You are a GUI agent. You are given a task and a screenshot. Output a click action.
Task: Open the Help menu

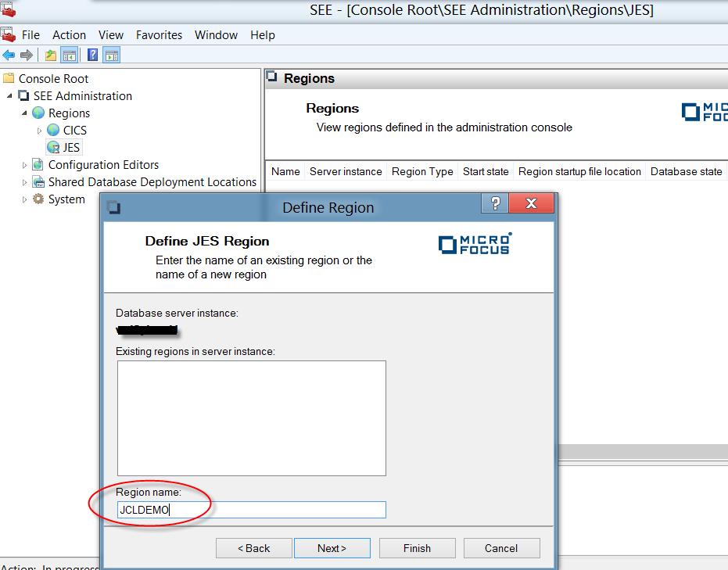(x=262, y=35)
